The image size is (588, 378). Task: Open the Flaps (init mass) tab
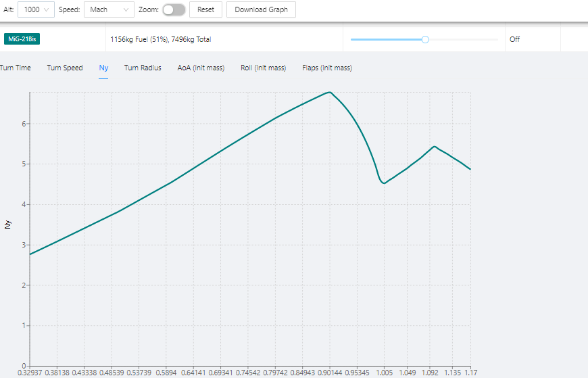tap(327, 68)
